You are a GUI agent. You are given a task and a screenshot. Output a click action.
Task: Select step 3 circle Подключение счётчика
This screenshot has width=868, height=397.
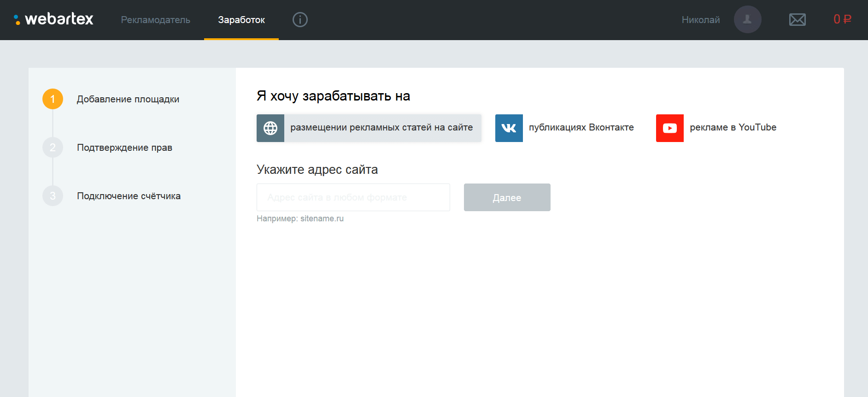pos(53,196)
